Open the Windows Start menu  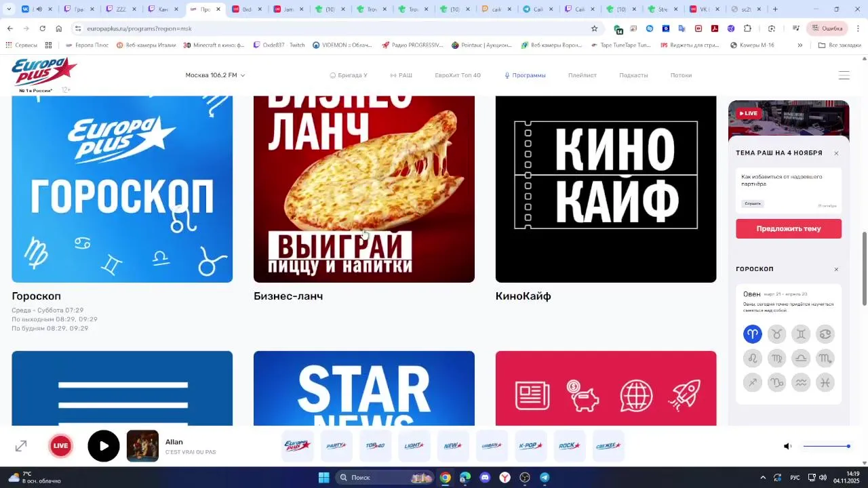point(323,477)
